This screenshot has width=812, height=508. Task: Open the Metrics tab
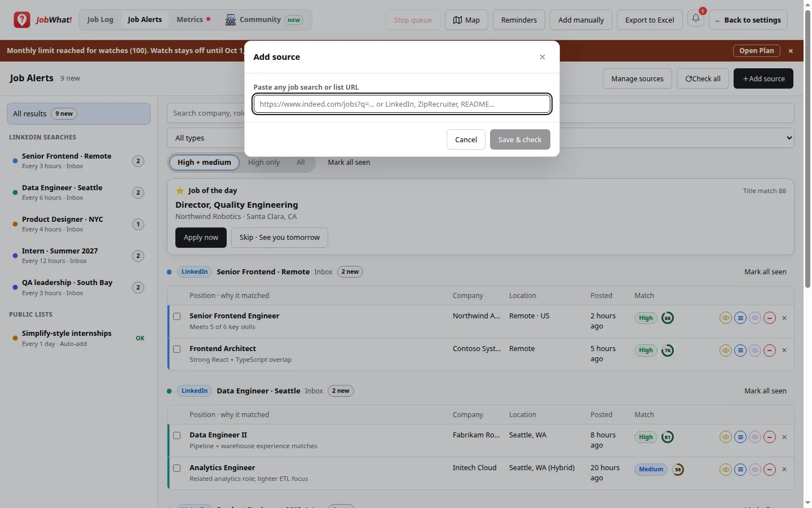click(x=193, y=20)
